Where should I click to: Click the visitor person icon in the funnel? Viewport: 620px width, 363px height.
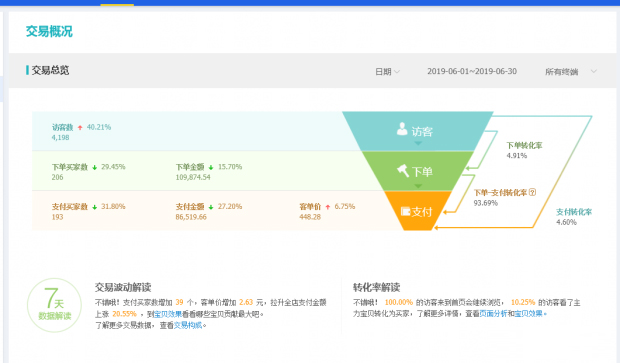(402, 129)
